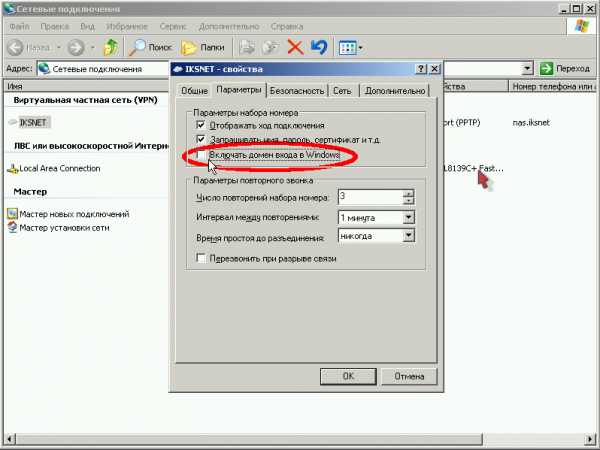
Task: Select the Параметры tab
Action: (239, 90)
